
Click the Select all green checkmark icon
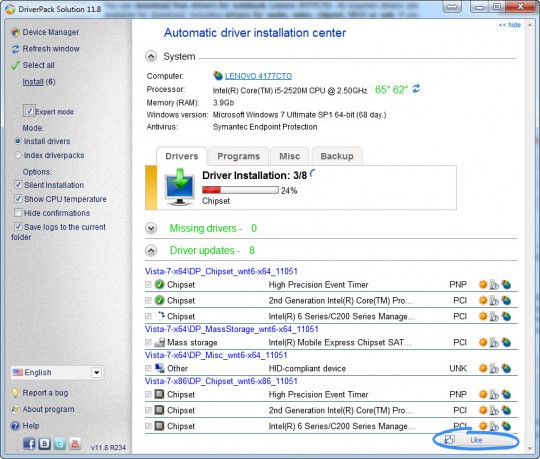(x=15, y=65)
